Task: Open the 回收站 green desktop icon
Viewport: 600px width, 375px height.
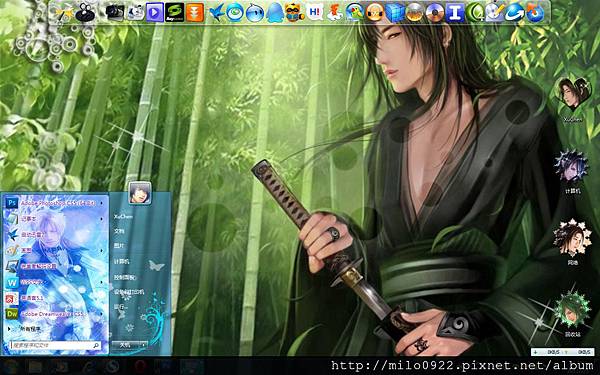Action: tap(572, 310)
